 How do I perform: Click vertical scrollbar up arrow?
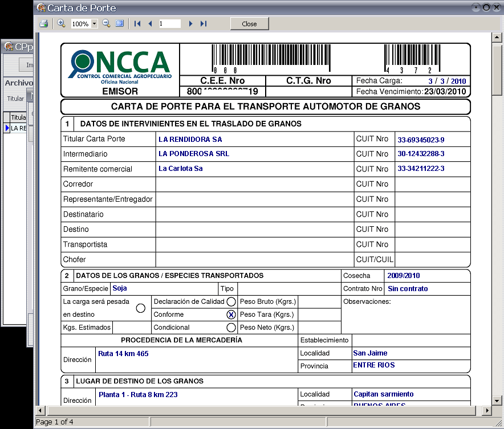point(497,37)
